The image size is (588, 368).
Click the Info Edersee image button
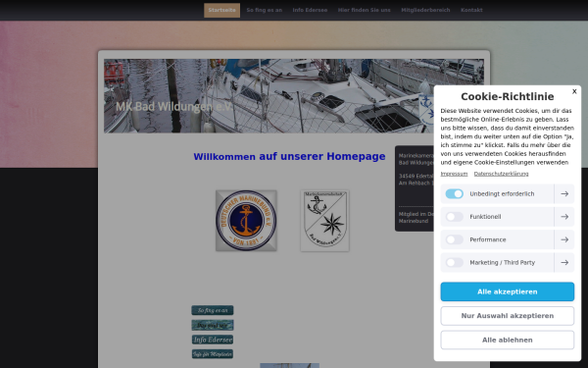(213, 340)
